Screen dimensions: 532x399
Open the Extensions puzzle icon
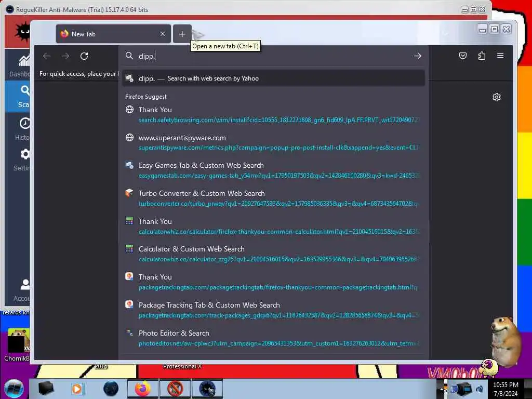coord(482,56)
